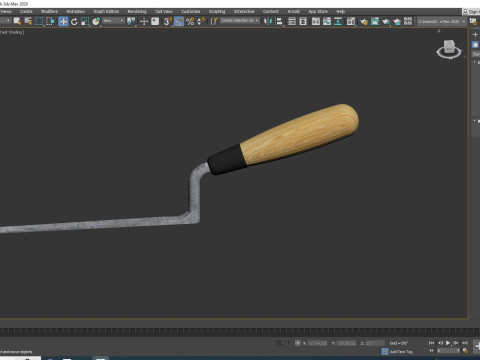Toggle 3D Snaps button

pos(168,22)
